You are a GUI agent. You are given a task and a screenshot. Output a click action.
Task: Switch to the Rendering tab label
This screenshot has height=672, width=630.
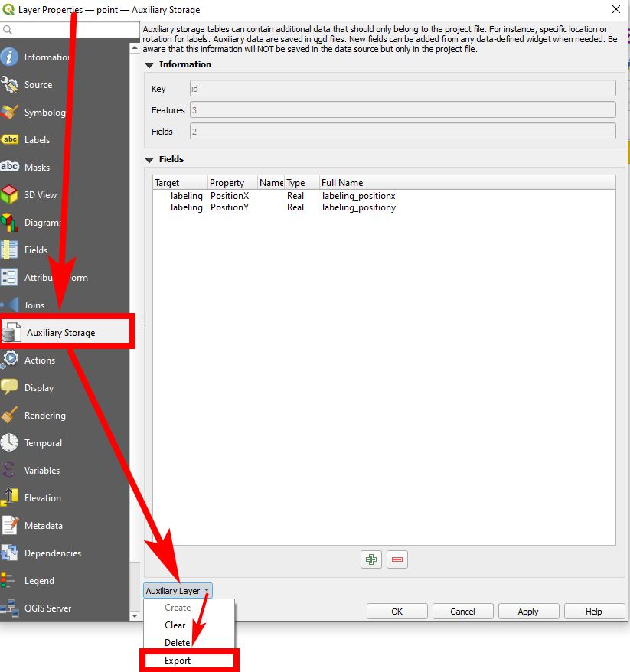[45, 416]
